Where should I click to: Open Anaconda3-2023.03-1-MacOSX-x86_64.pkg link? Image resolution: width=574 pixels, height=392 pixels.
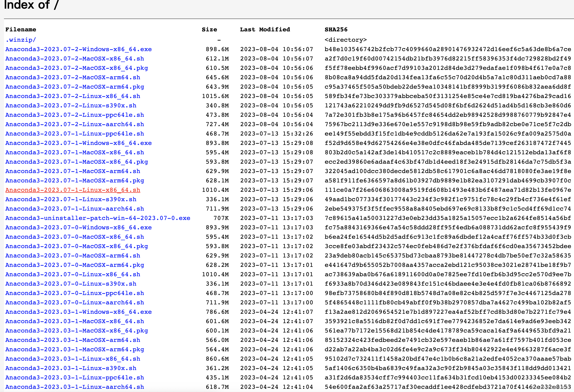point(77,331)
